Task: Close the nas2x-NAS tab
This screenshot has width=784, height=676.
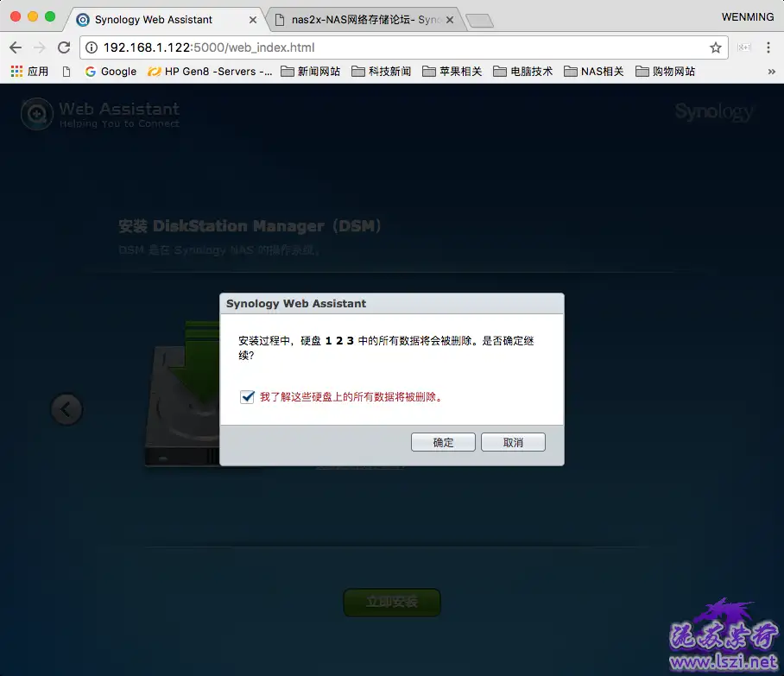Action: 450,20
